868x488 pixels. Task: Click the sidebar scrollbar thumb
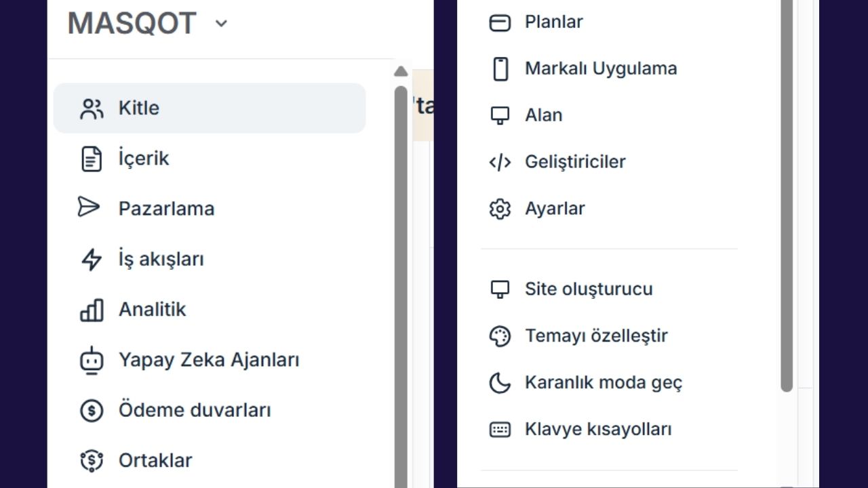[401, 271]
